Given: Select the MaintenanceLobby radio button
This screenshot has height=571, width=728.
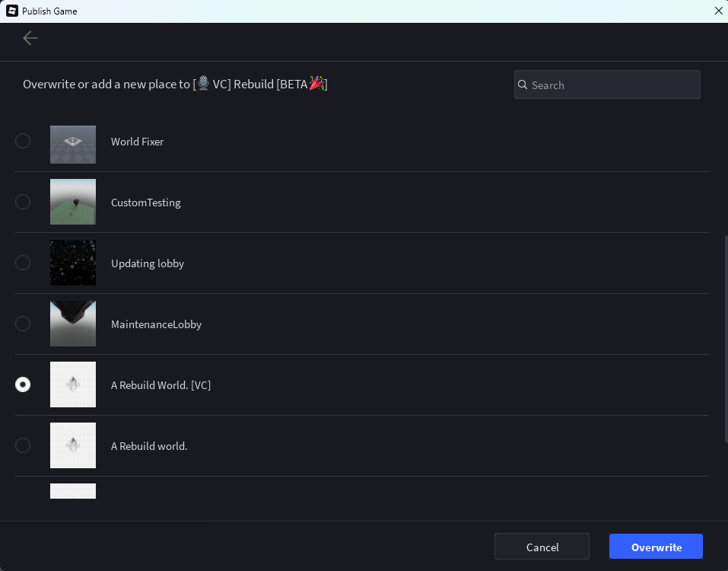Looking at the screenshot, I should click(23, 324).
